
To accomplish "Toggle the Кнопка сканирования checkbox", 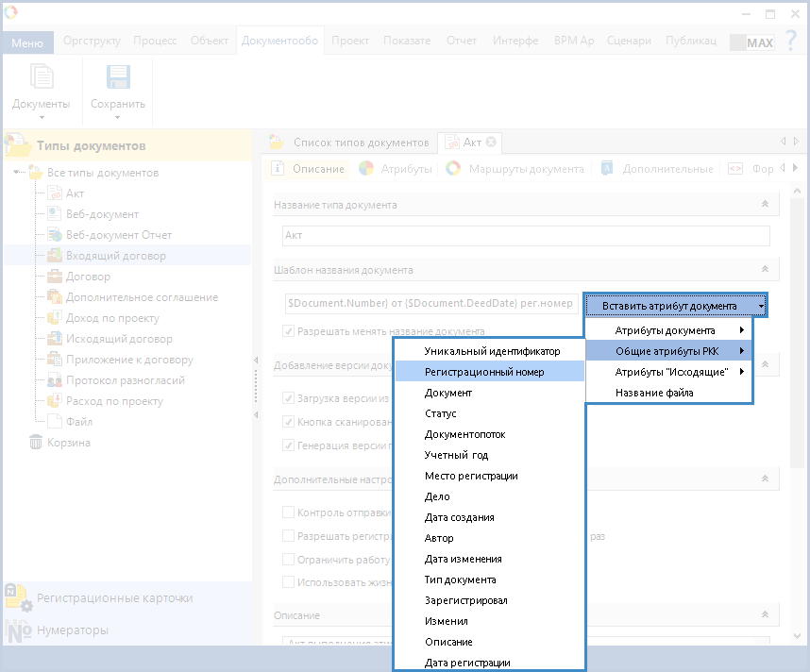I will tap(290, 422).
